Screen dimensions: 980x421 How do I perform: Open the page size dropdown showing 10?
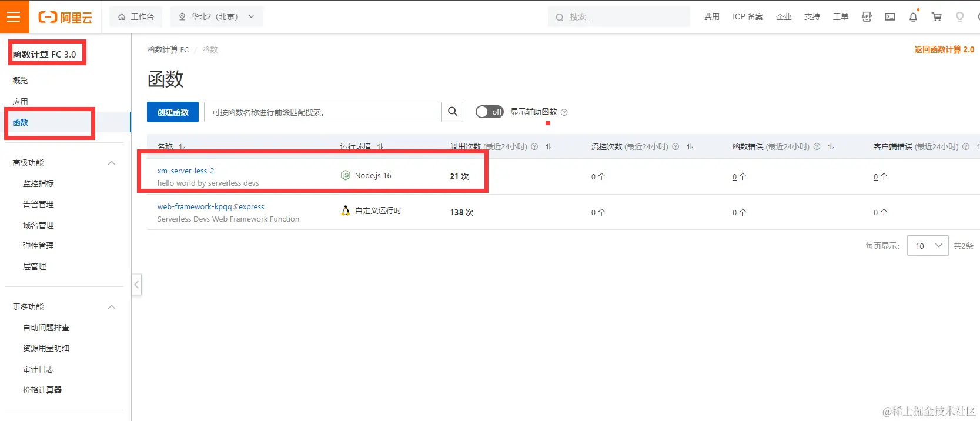pyautogui.click(x=928, y=246)
